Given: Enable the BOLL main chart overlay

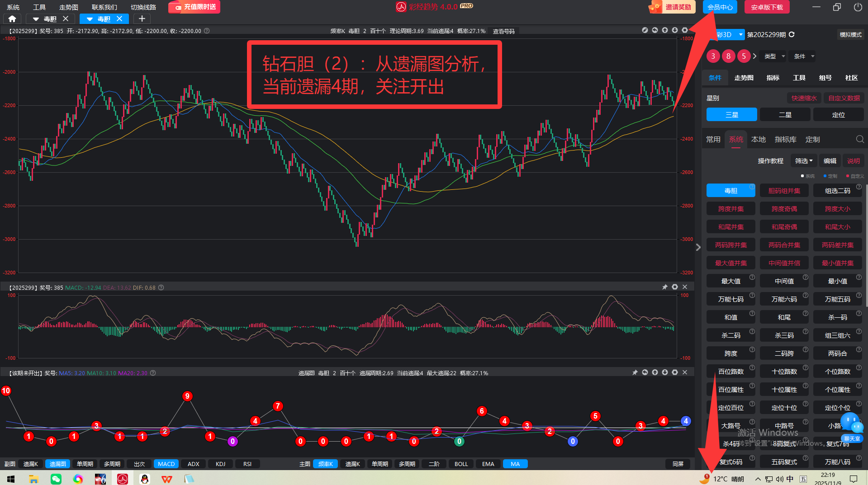Looking at the screenshot, I should pos(461,464).
